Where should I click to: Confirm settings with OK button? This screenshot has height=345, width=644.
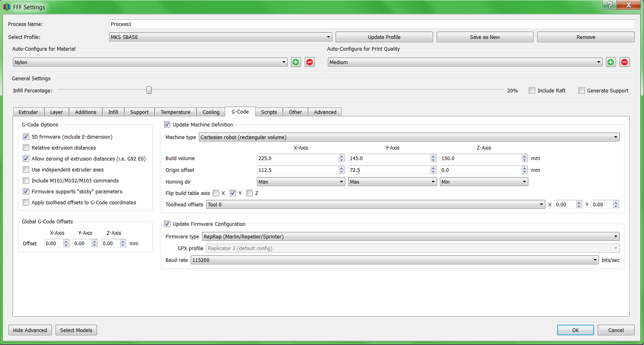coord(575,330)
